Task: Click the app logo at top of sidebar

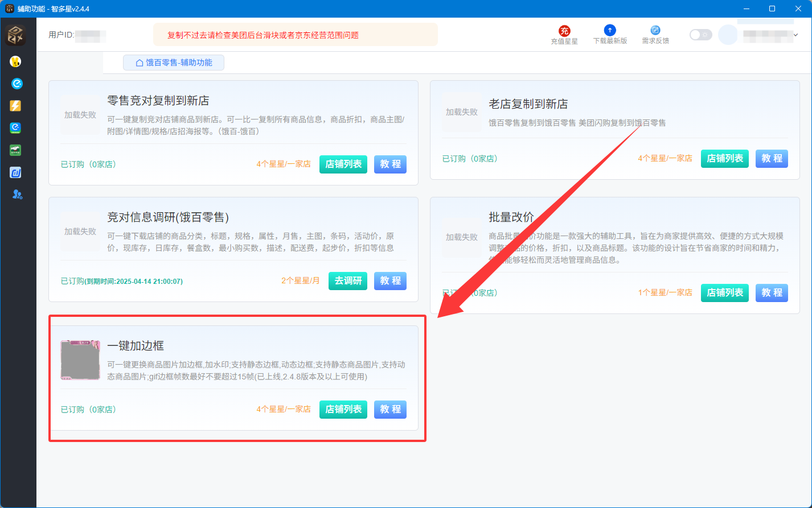Action: coord(16,35)
